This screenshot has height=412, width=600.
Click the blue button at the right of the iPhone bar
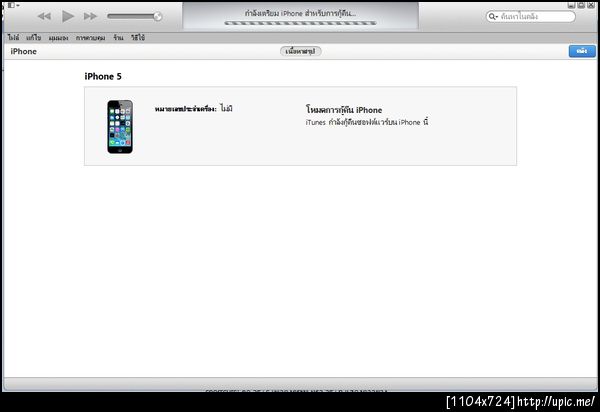click(582, 51)
